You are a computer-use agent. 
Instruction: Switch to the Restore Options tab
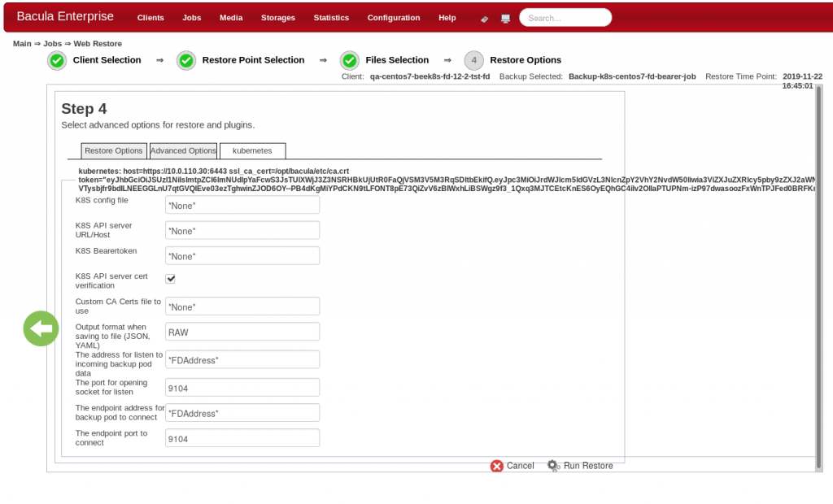(114, 150)
